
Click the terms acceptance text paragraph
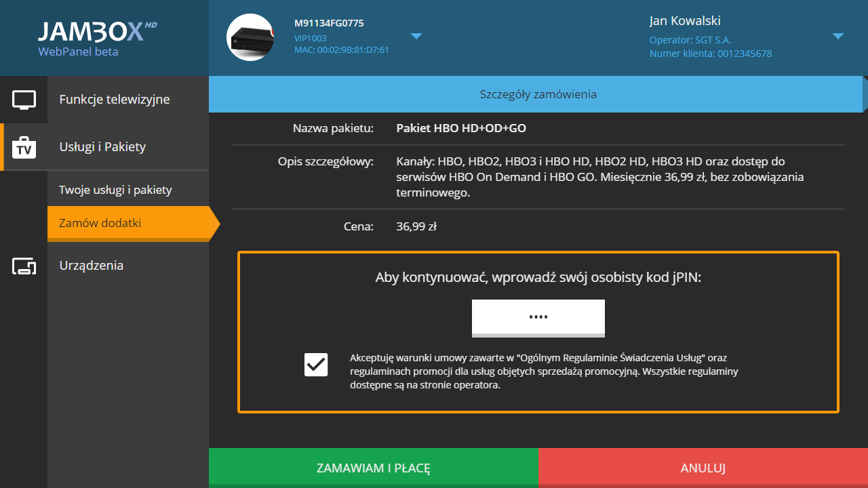pos(544,371)
